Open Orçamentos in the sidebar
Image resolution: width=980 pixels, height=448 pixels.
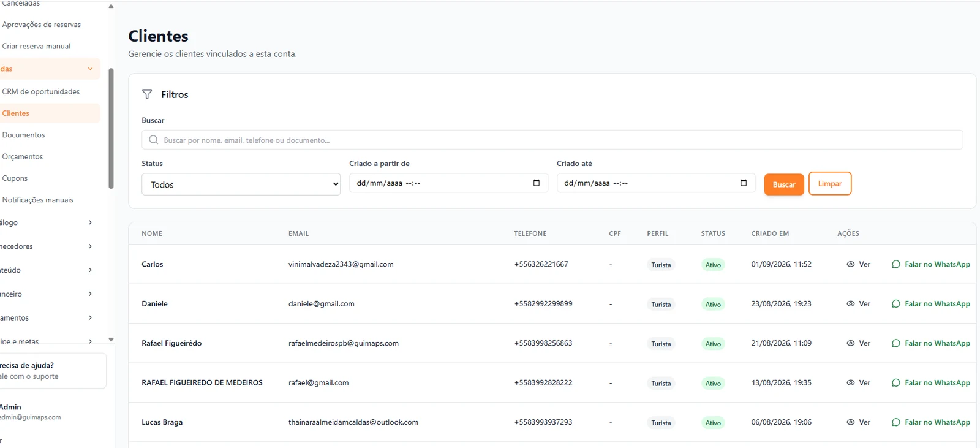click(23, 156)
